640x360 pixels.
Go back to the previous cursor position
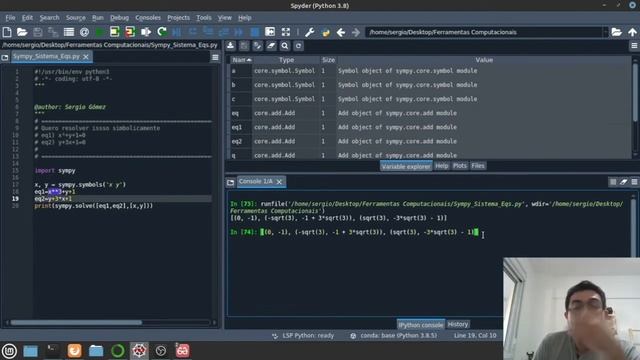click(341, 32)
